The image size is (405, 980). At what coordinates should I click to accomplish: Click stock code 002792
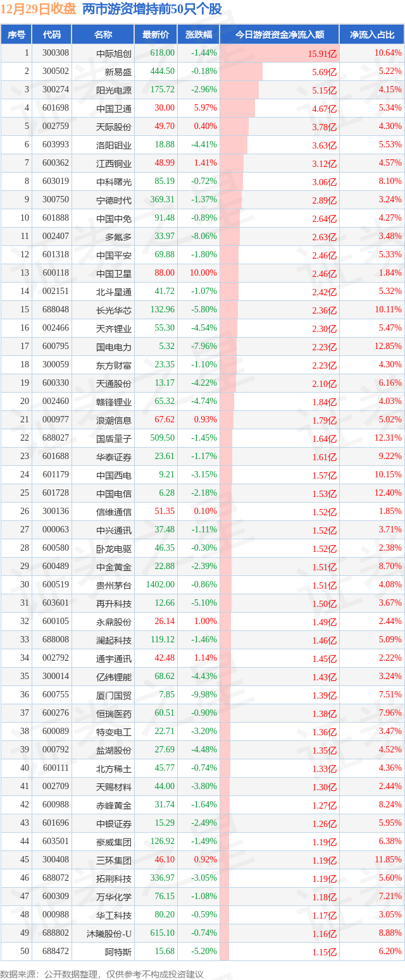[56, 658]
